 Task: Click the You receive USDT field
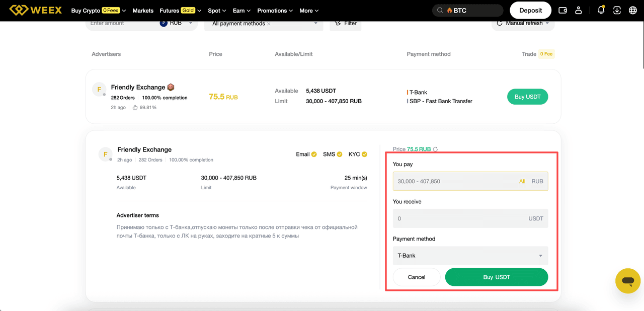(x=470, y=218)
